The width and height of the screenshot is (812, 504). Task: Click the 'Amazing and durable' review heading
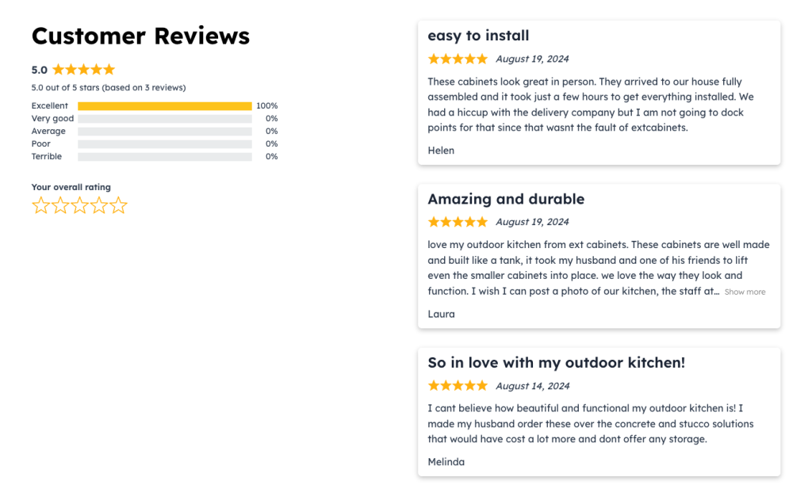(507, 199)
